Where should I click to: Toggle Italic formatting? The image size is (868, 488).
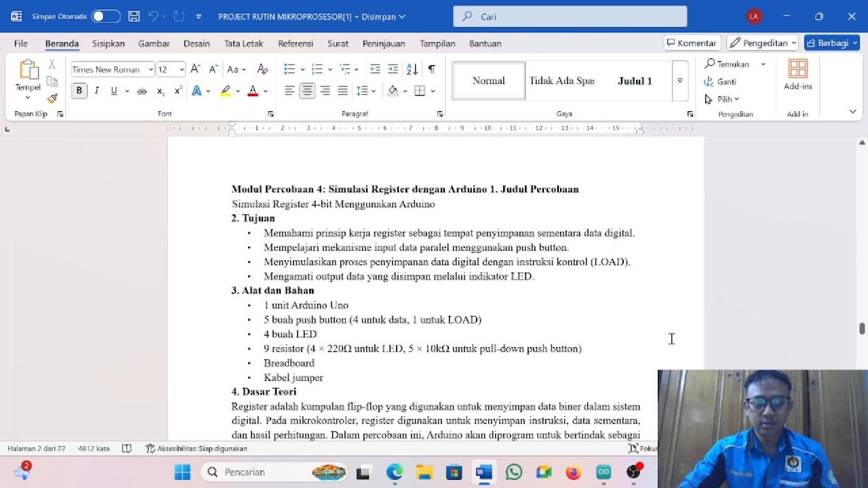tap(96, 91)
